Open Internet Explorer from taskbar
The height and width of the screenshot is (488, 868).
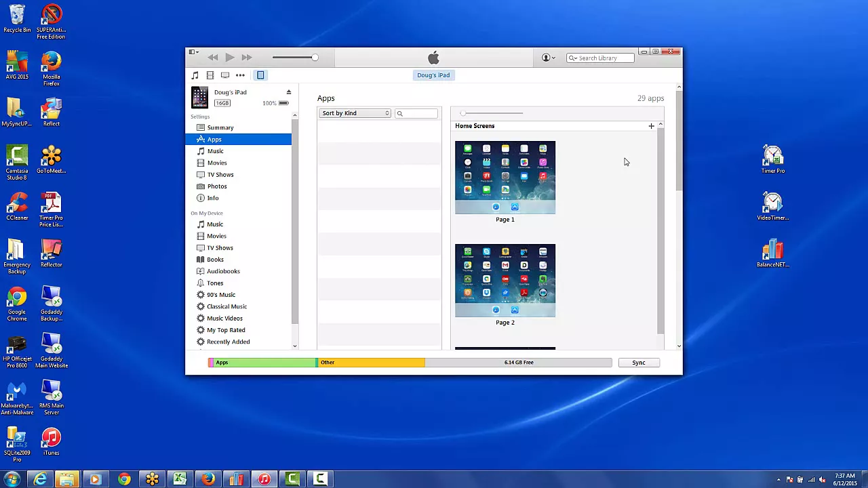pyautogui.click(x=40, y=479)
